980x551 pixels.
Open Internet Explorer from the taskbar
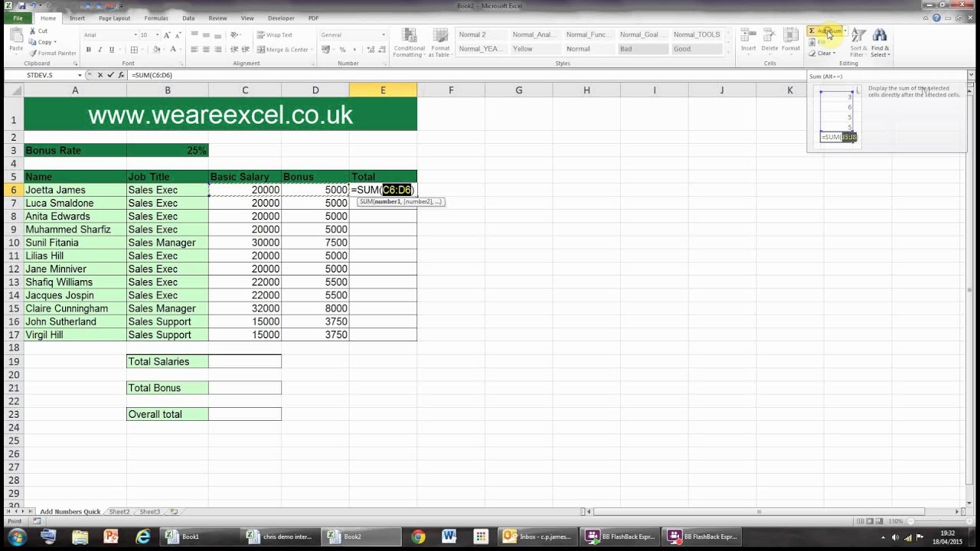click(142, 536)
